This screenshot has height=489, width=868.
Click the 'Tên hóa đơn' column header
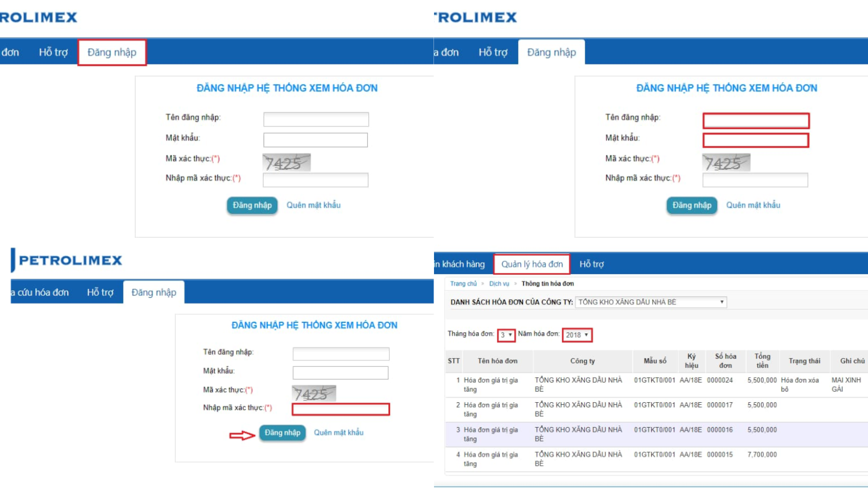coord(497,361)
